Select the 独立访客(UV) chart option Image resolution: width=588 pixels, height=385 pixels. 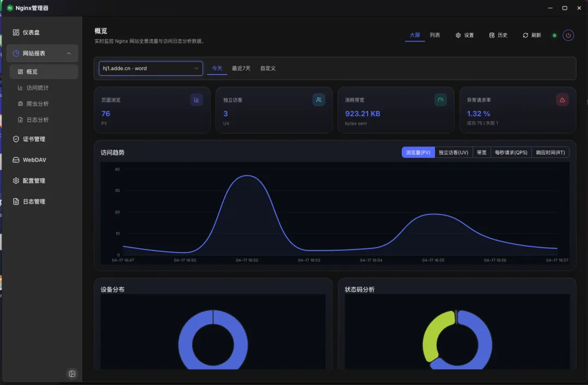click(454, 152)
